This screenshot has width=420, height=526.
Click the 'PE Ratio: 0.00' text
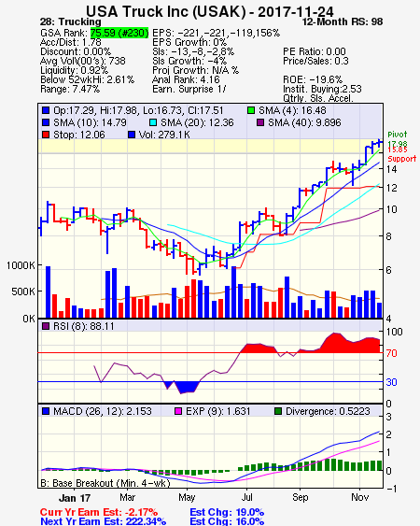click(315, 51)
